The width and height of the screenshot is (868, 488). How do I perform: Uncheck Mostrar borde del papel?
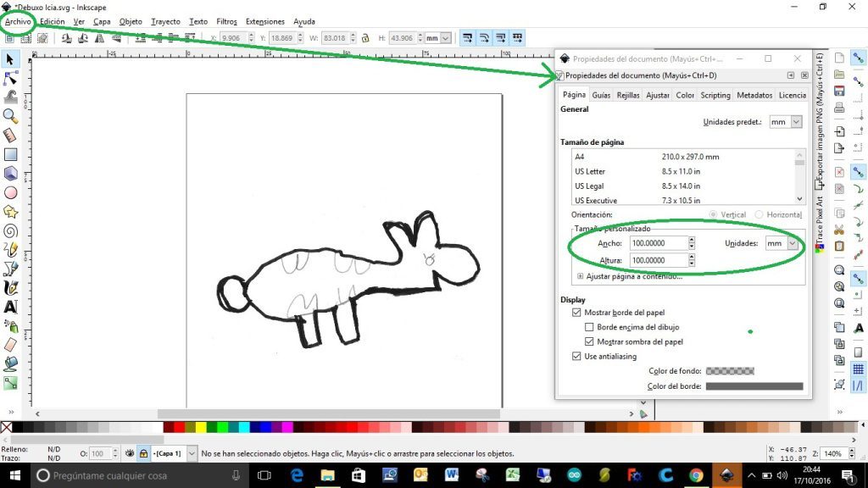(x=577, y=312)
